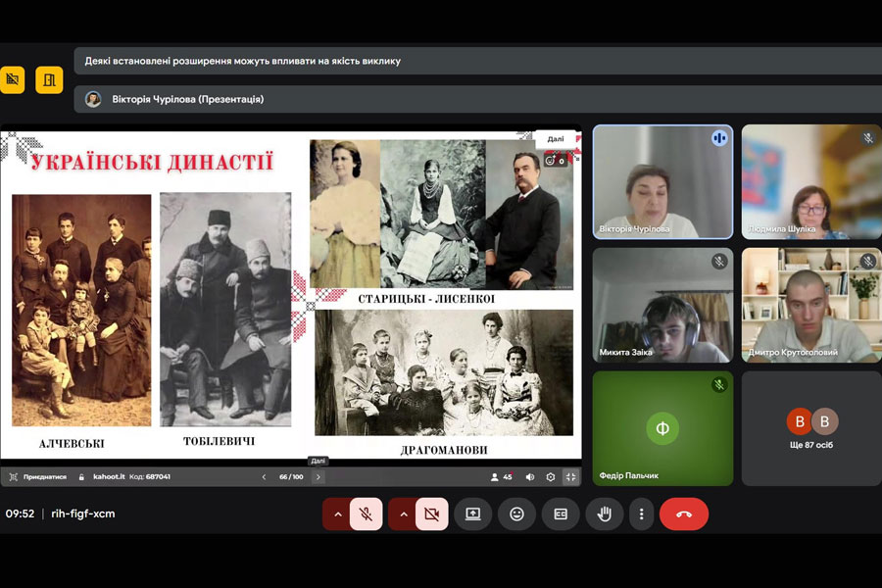Open the emoji reactions picker

pos(516,514)
